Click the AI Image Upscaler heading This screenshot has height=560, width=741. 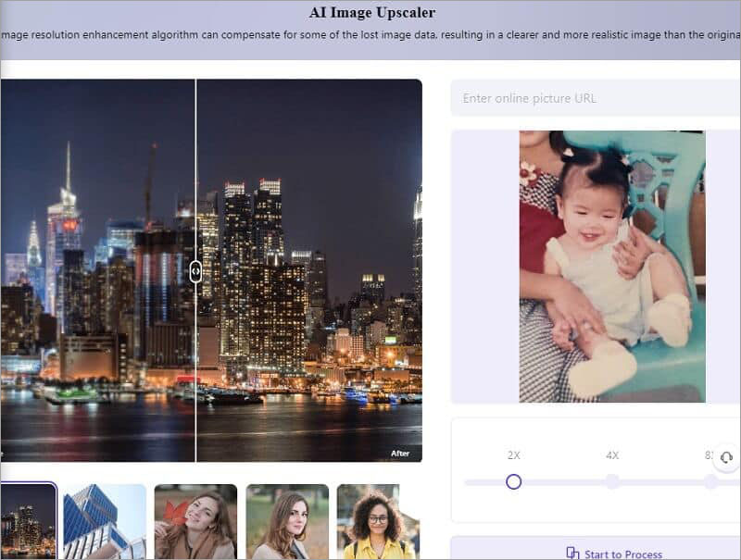[371, 13]
